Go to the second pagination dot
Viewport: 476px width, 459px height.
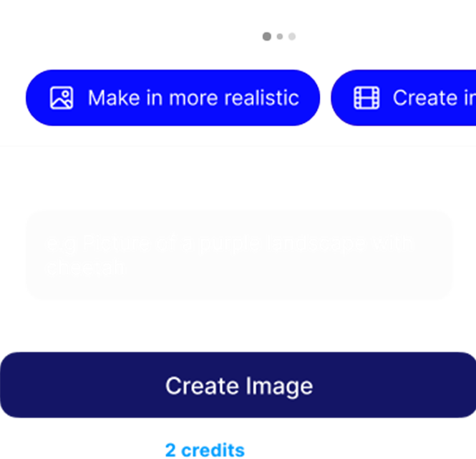click(280, 37)
